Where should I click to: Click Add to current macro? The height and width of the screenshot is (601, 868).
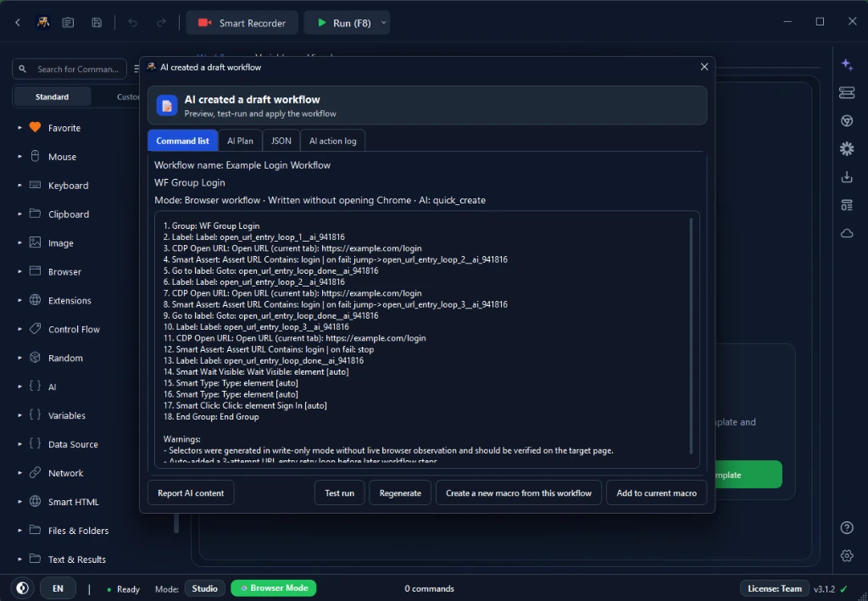[657, 493]
